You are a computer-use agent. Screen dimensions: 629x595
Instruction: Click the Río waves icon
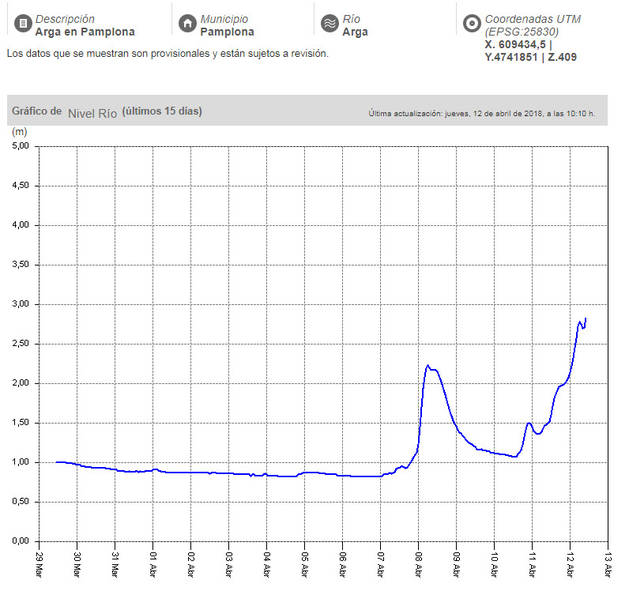pyautogui.click(x=328, y=24)
